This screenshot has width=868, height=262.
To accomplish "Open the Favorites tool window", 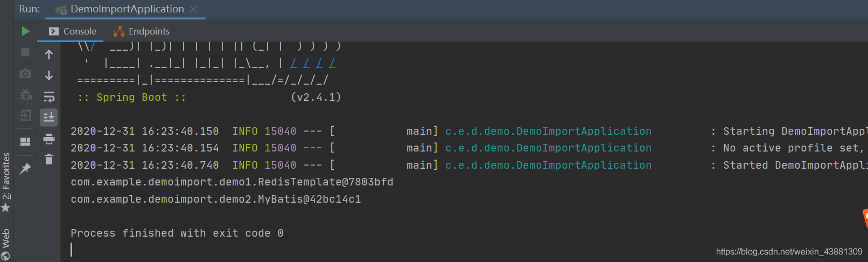I will (6, 182).
